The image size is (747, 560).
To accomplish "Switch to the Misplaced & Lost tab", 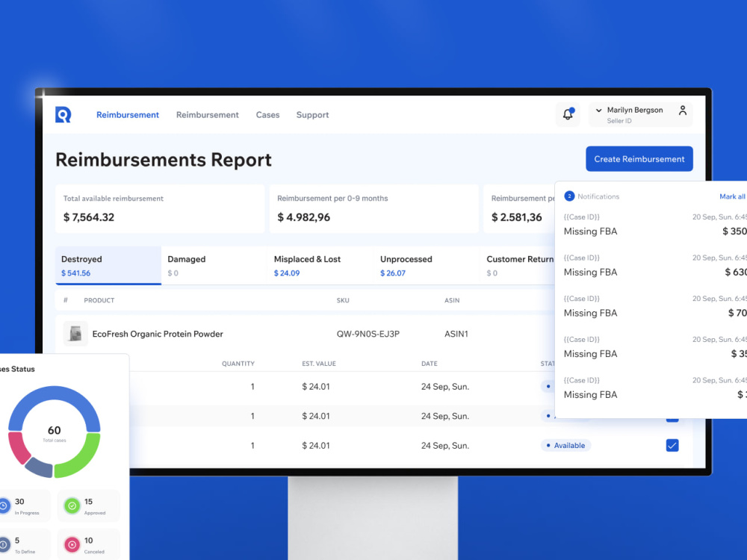I will 320,265.
